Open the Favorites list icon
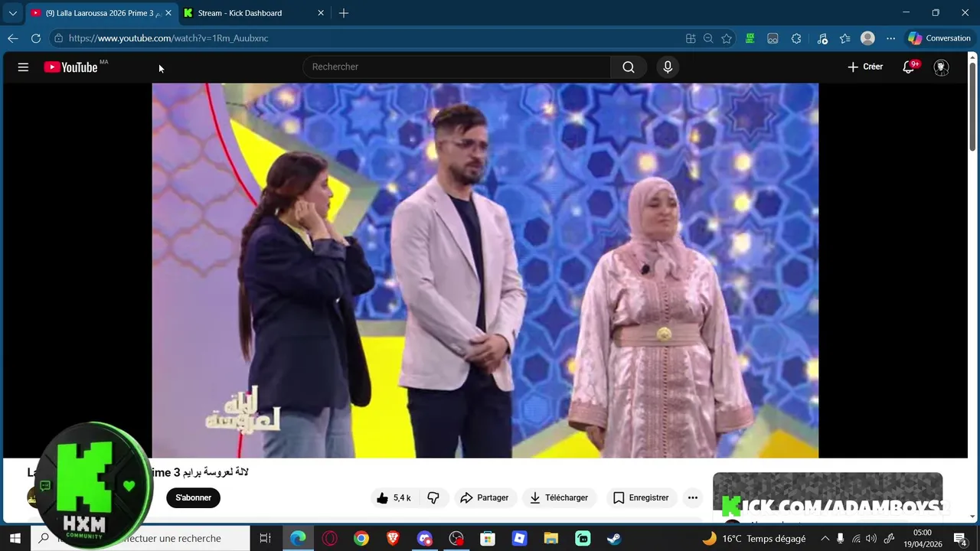 [844, 38]
